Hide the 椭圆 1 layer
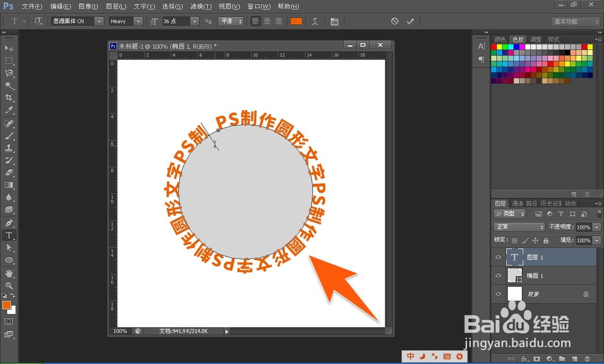Viewport: 604px width, 364px height. tap(498, 275)
